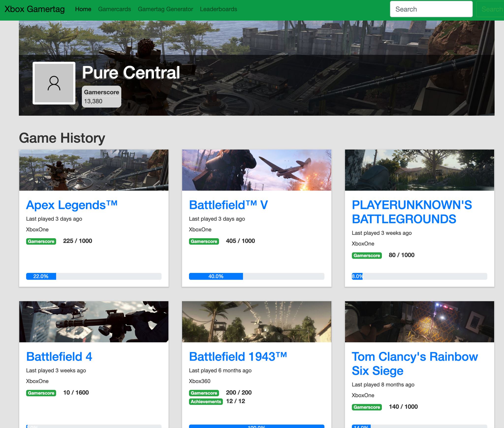Click the Pure Central profile avatar icon
Image resolution: width=504 pixels, height=428 pixels.
(54, 83)
